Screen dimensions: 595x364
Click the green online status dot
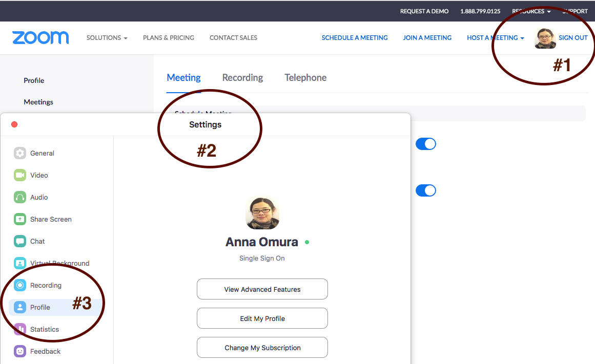tap(307, 242)
